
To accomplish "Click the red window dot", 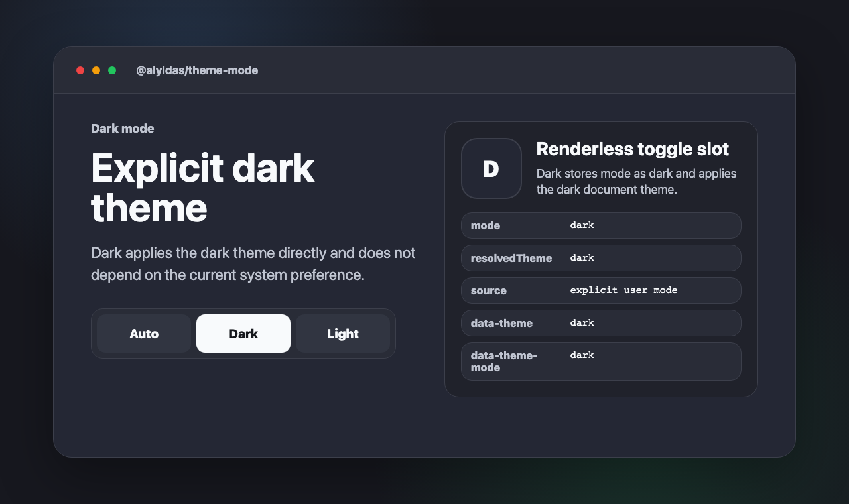I will click(x=80, y=70).
